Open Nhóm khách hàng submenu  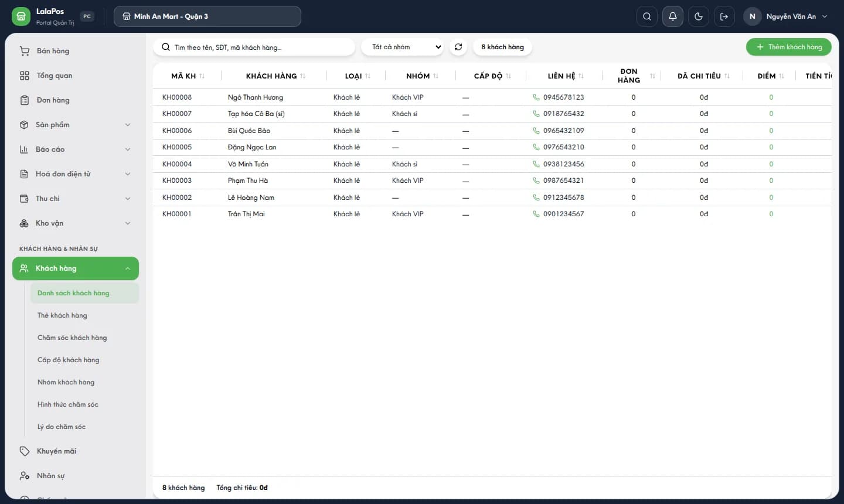click(x=84, y=382)
